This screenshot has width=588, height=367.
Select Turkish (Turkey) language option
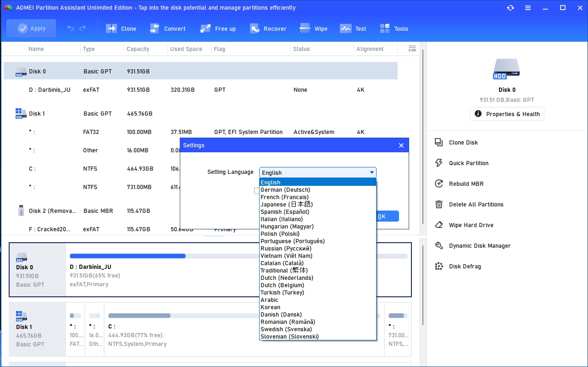point(318,293)
